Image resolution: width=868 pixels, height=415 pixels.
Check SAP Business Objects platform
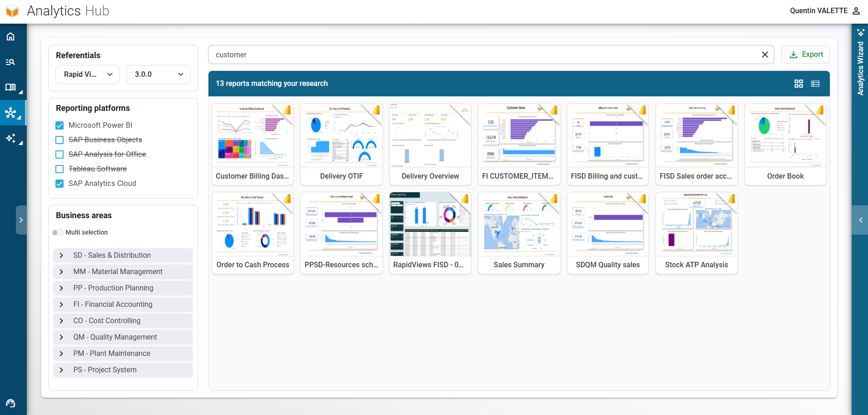click(60, 140)
